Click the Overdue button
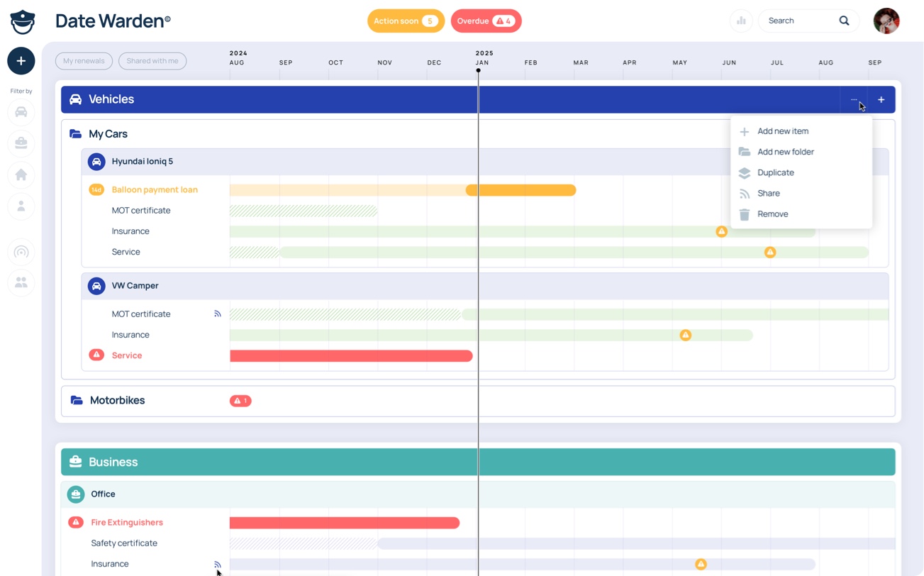This screenshot has height=576, width=924. click(486, 21)
